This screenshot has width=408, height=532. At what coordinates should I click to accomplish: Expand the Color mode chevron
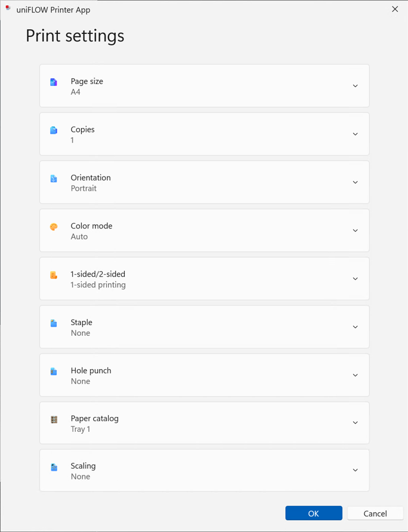click(x=355, y=231)
